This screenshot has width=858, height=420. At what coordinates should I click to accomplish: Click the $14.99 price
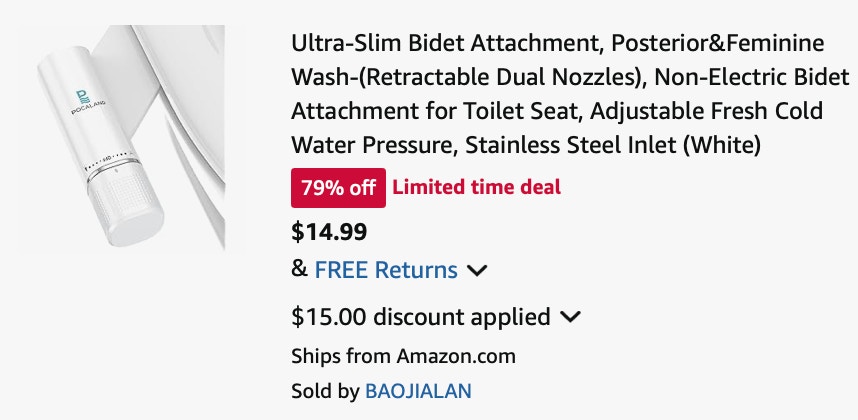[x=329, y=232]
